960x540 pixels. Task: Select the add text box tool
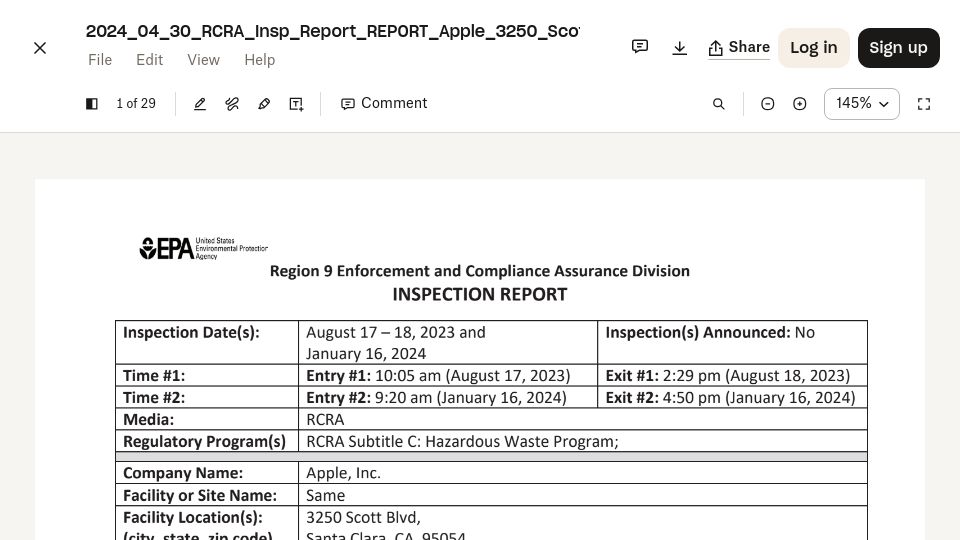point(296,104)
